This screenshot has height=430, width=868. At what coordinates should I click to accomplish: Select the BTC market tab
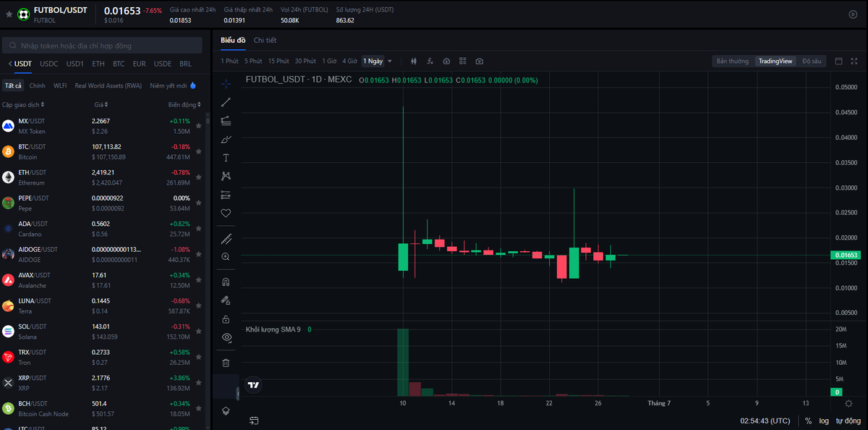pos(119,64)
